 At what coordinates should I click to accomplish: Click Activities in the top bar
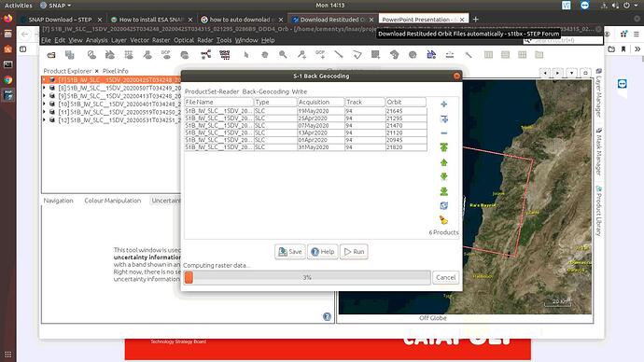click(18, 6)
